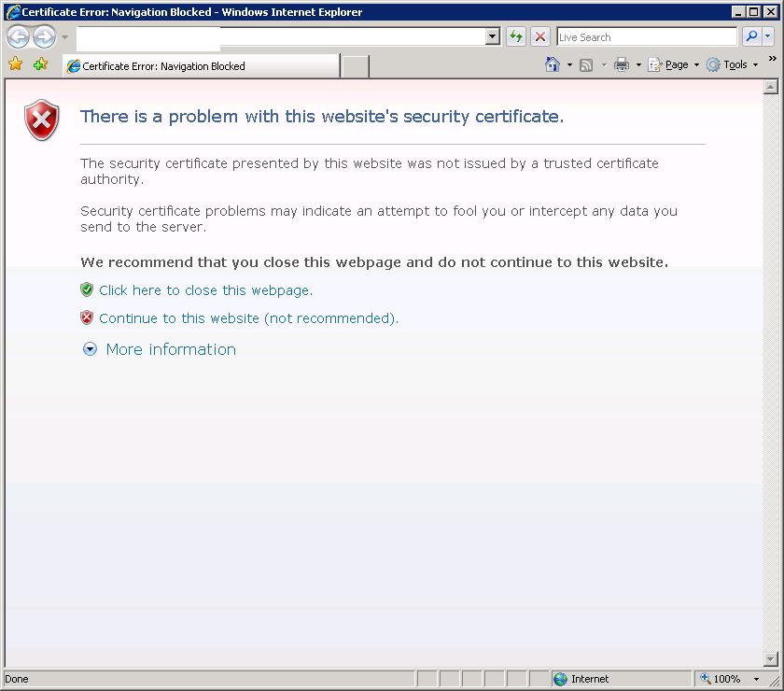Screen dimensions: 784x691
Task: Continue to this website (not recommended)
Action: pos(248,317)
